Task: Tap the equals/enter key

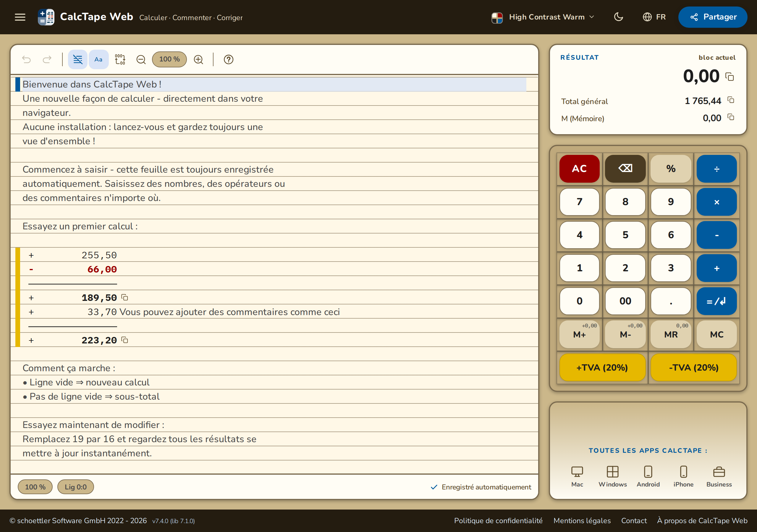Action: coord(716,301)
